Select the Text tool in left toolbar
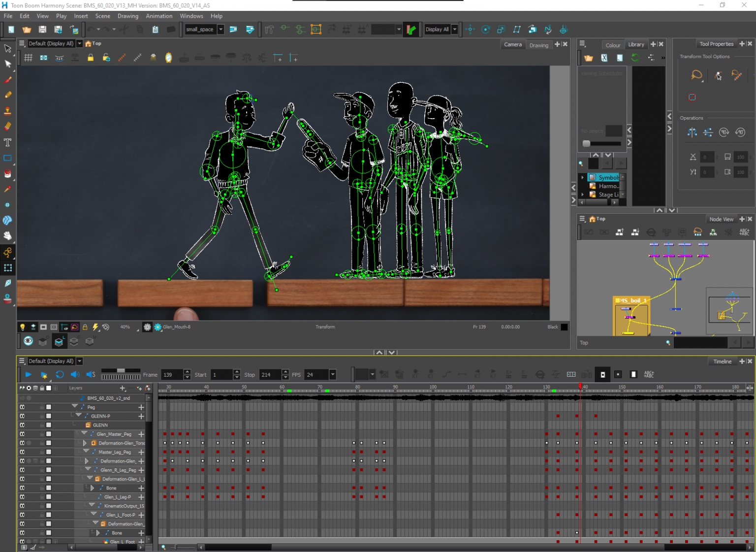This screenshot has width=756, height=552. pos(7,142)
